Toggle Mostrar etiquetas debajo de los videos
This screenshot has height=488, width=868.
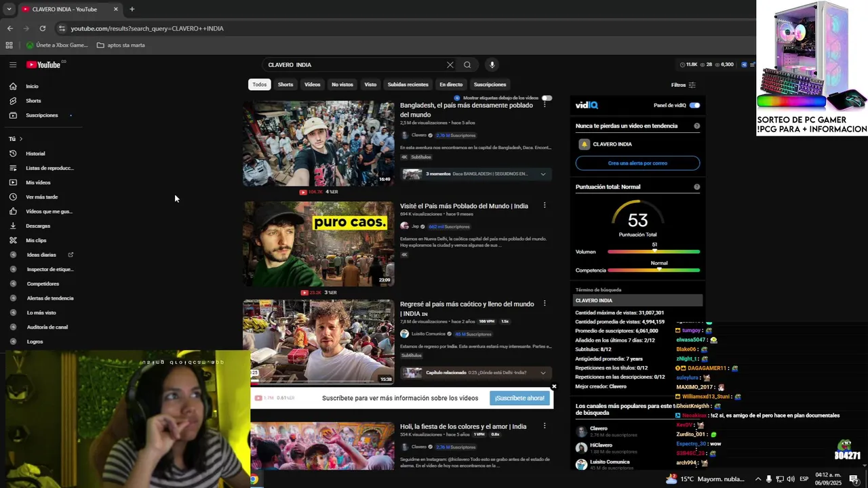click(x=547, y=98)
